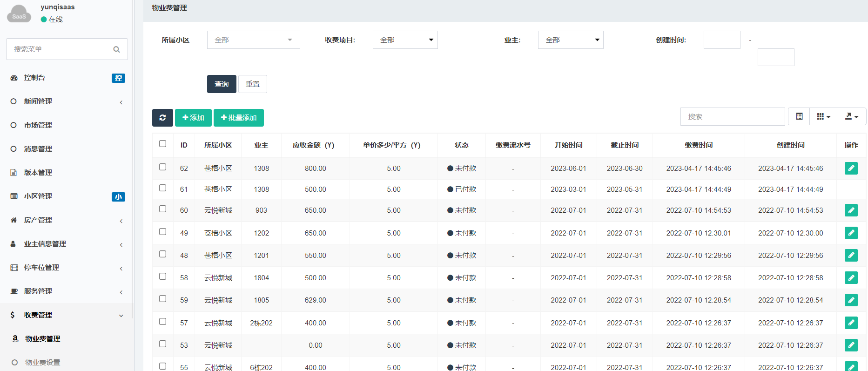Check the row checkbox for ID 60
868x371 pixels.
(162, 209)
